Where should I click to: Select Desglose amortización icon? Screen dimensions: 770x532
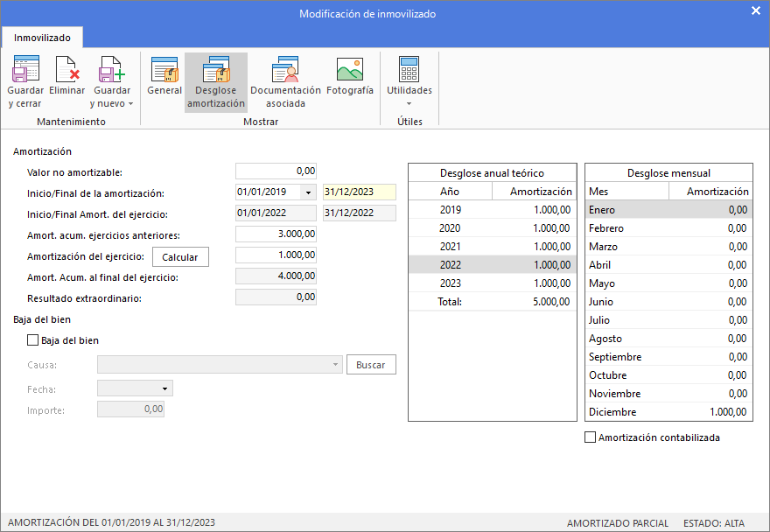point(216,69)
